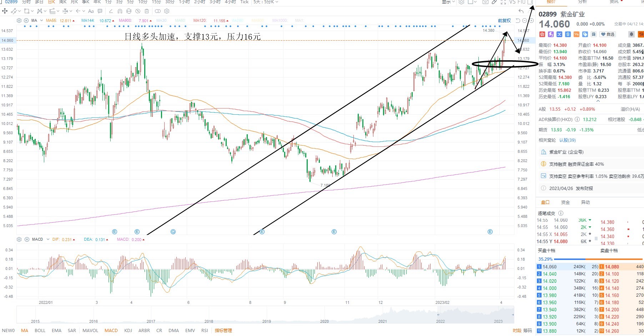
Task: Switch to 周K weekly chart
Action: (x=63, y=2)
